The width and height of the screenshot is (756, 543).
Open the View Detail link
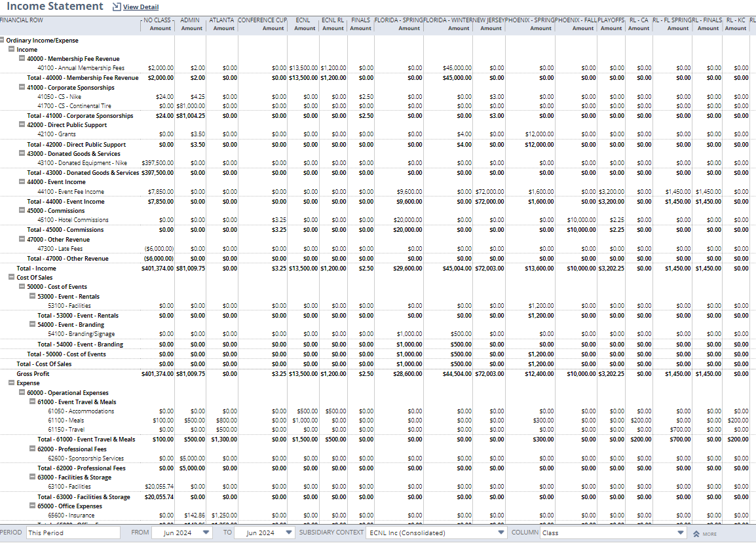click(141, 7)
